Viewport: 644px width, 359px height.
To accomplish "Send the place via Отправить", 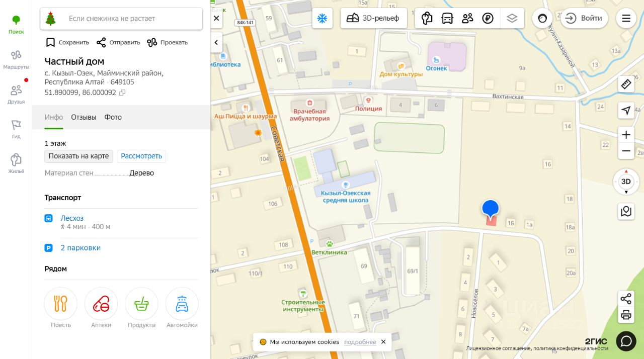I will pyautogui.click(x=118, y=42).
